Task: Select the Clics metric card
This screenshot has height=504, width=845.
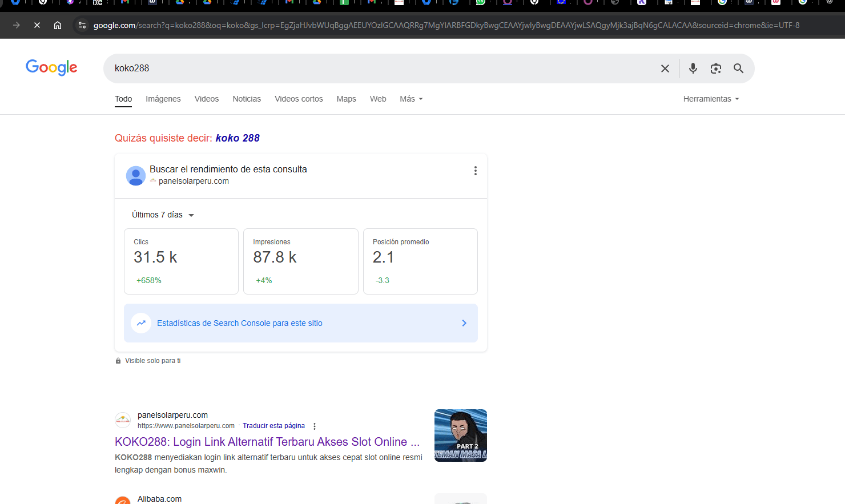Action: coord(181,261)
